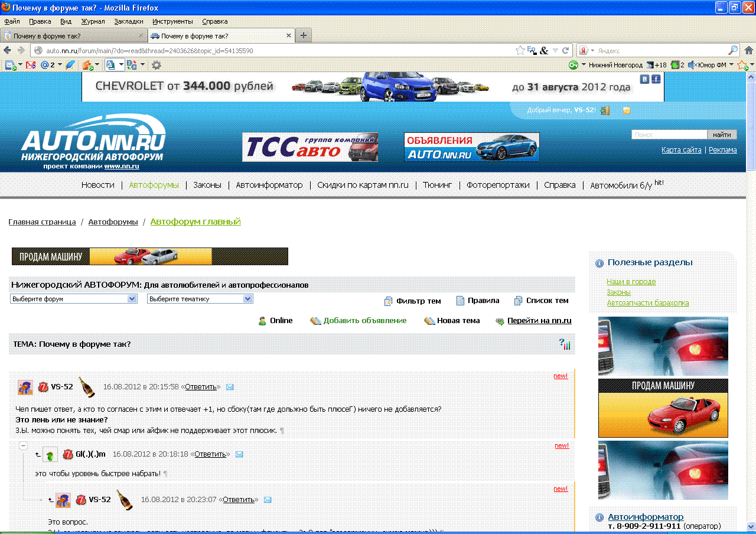This screenshot has height=534, width=756.
Task: Click the browser forward arrow button
Action: pyautogui.click(x=21, y=50)
